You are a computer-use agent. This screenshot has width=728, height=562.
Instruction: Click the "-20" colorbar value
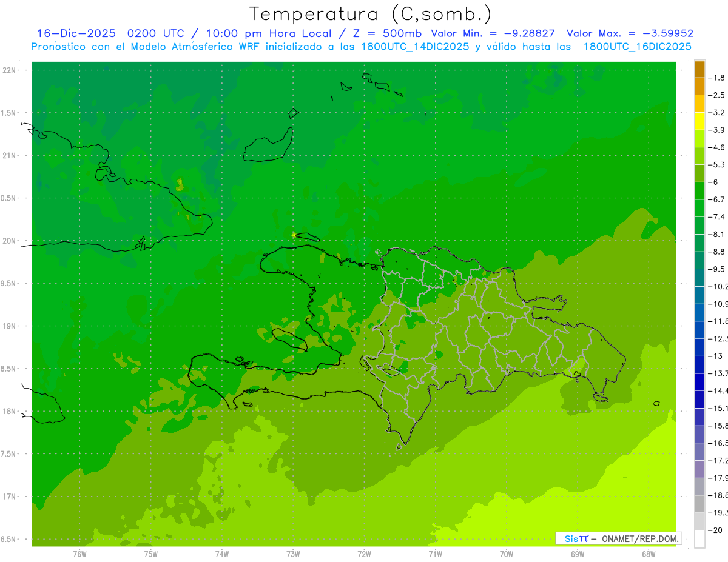[x=716, y=530]
